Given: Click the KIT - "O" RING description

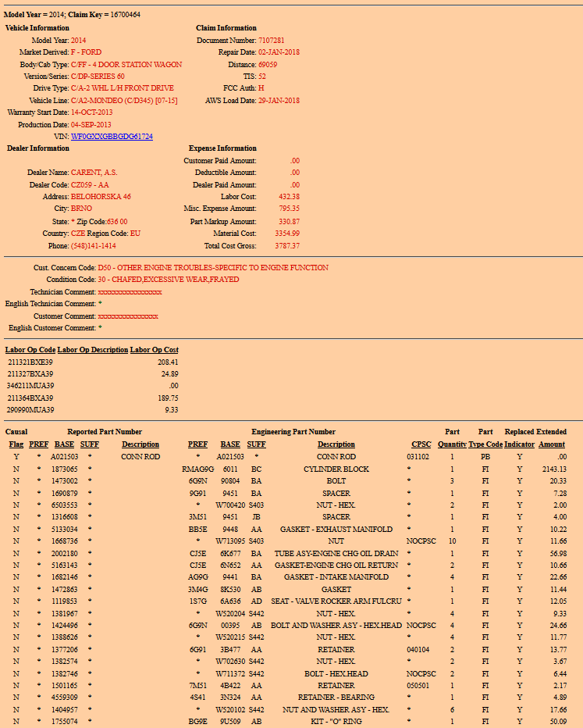Looking at the screenshot, I should [336, 722].
